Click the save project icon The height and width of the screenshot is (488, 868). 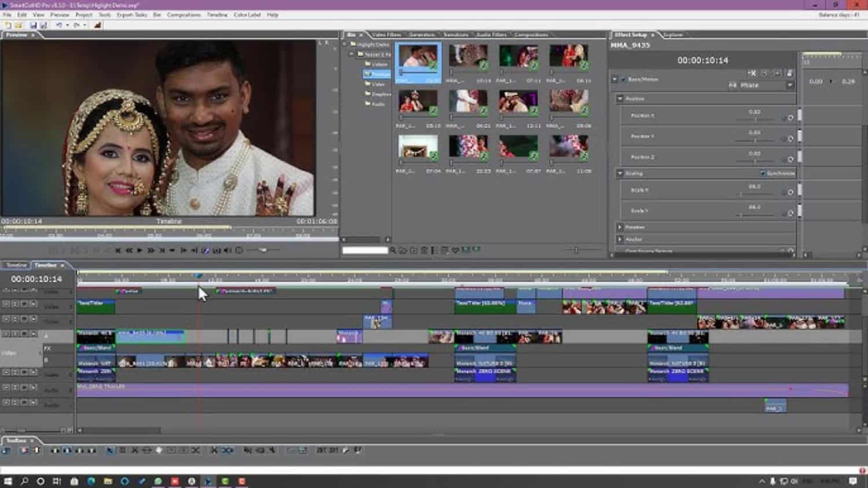pos(33,25)
